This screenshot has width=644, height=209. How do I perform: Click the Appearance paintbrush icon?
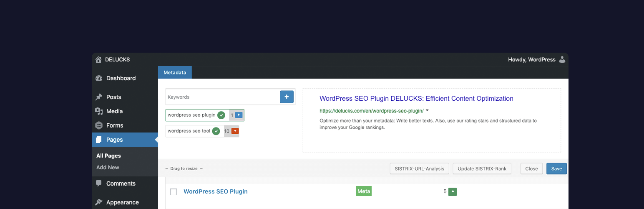click(99, 202)
